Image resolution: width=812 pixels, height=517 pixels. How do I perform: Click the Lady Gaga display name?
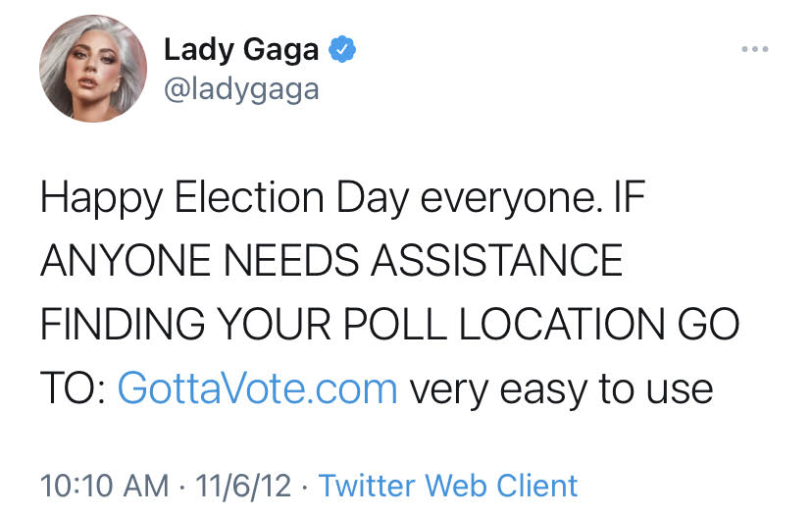point(243,49)
